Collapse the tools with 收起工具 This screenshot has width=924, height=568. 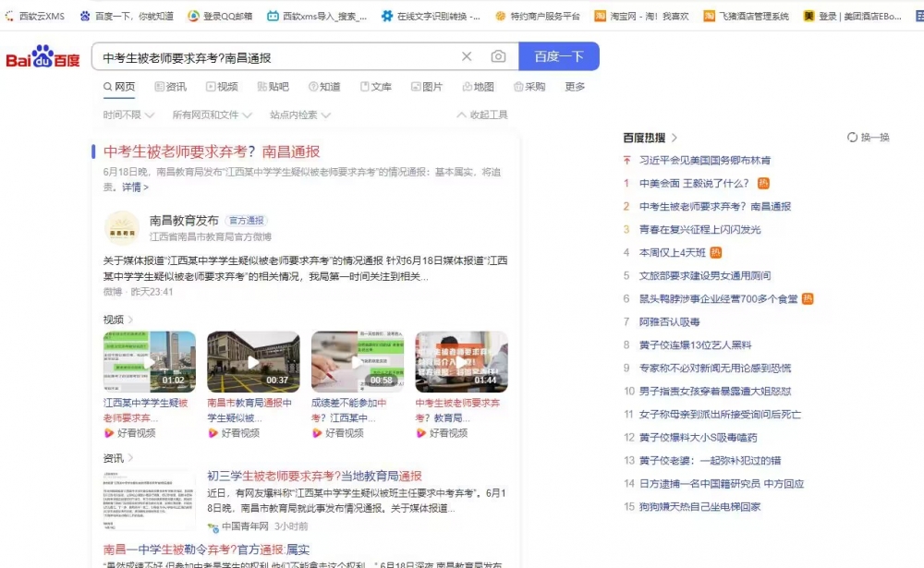[x=482, y=115]
